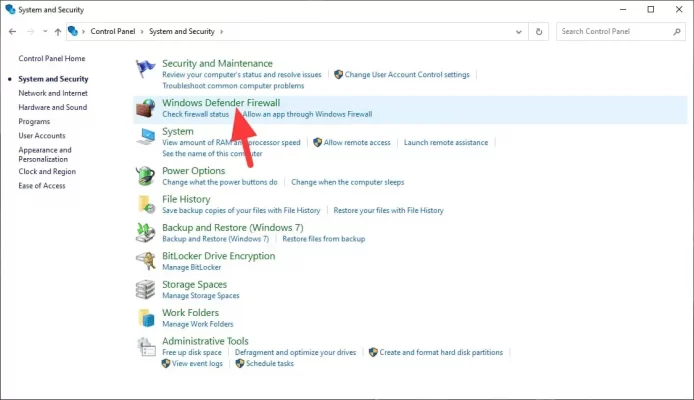Open Hardware and Sound in sidebar

(53, 107)
